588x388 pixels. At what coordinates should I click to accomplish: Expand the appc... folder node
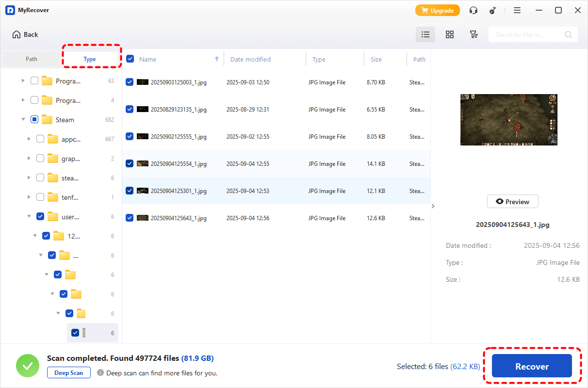29,139
